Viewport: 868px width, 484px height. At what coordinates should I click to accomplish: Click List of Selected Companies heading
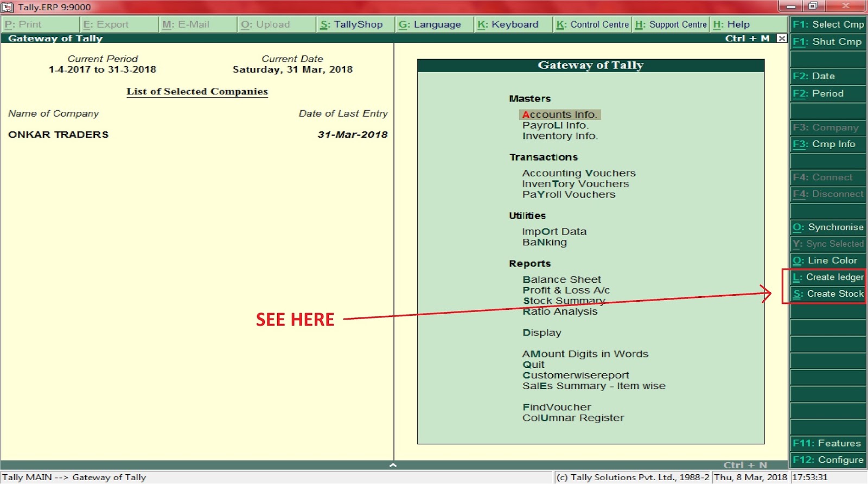(x=197, y=92)
